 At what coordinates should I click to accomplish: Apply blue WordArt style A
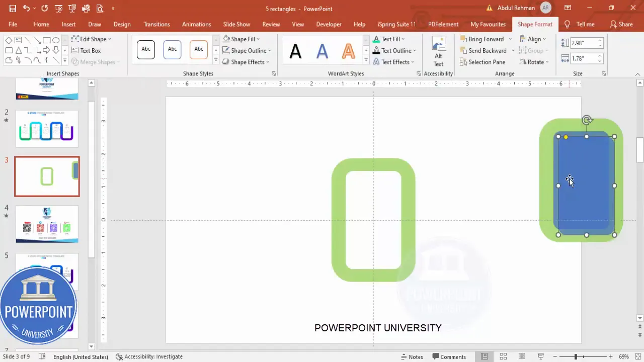tap(322, 51)
